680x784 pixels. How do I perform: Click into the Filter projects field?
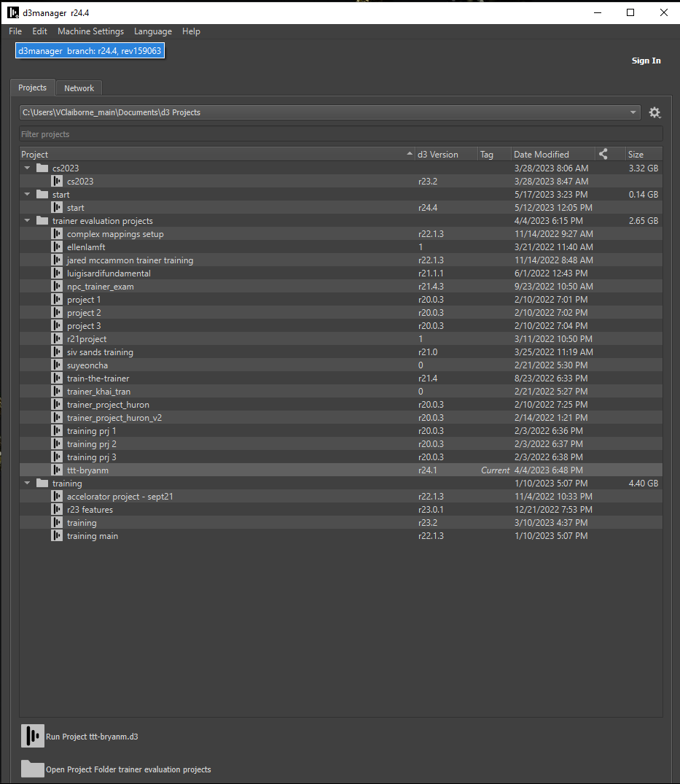(340, 134)
